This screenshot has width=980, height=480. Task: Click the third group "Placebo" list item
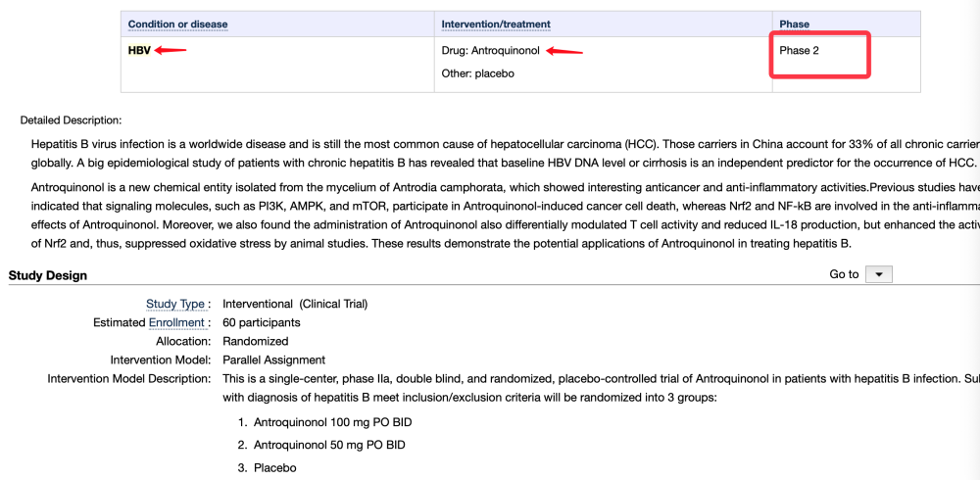274,468
